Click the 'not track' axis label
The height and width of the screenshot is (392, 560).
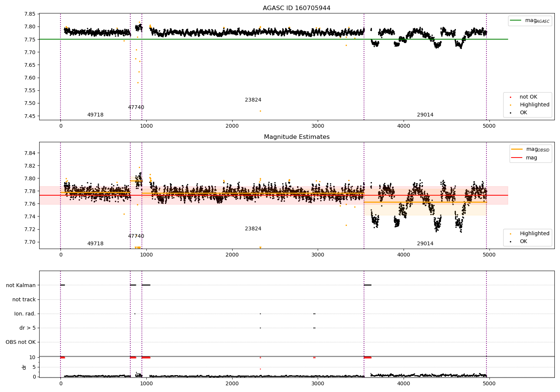click(x=24, y=300)
